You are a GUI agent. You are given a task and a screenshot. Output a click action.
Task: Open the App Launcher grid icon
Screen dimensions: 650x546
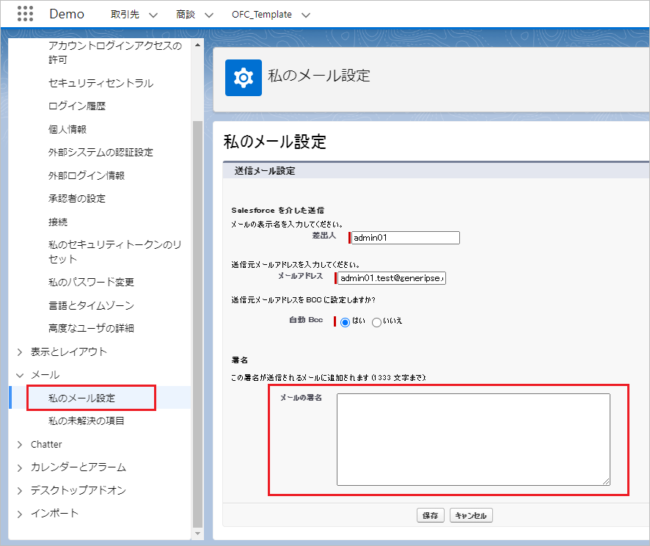pyautogui.click(x=25, y=14)
